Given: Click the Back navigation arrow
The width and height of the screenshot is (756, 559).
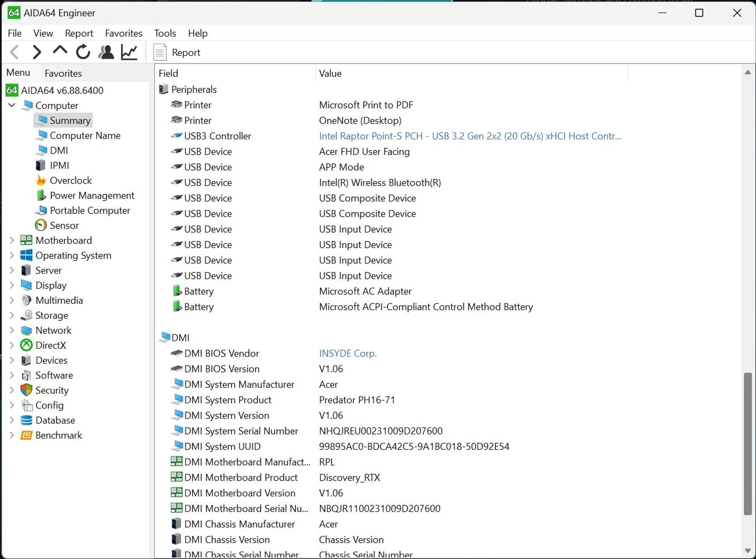Looking at the screenshot, I should (15, 52).
